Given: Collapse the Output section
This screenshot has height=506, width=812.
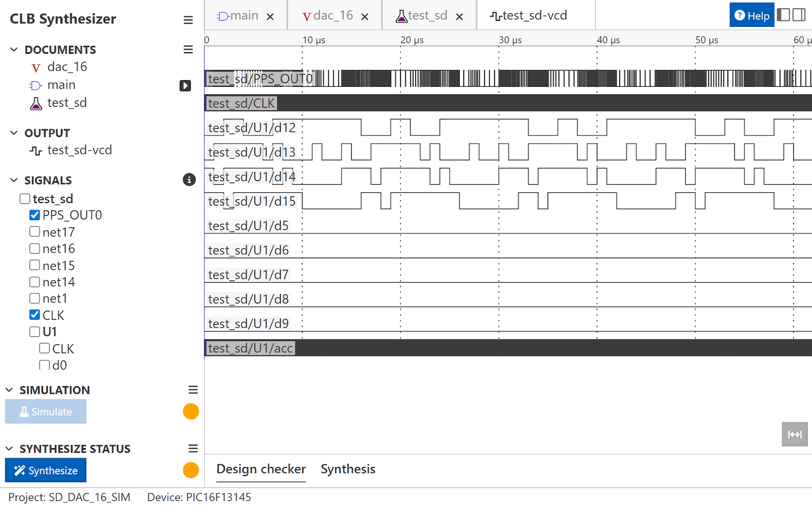Looking at the screenshot, I should pos(14,133).
